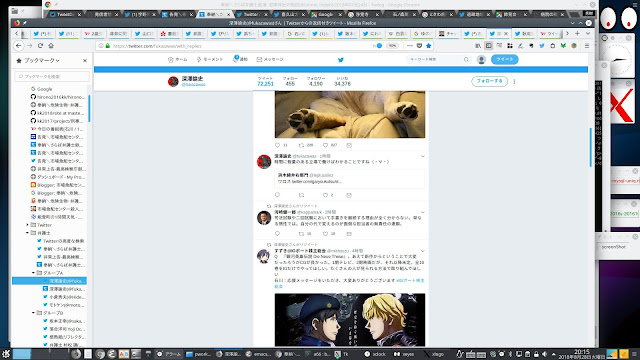Open the Firefox hamburger menu
640x360 pixels.
[x=587, y=46]
